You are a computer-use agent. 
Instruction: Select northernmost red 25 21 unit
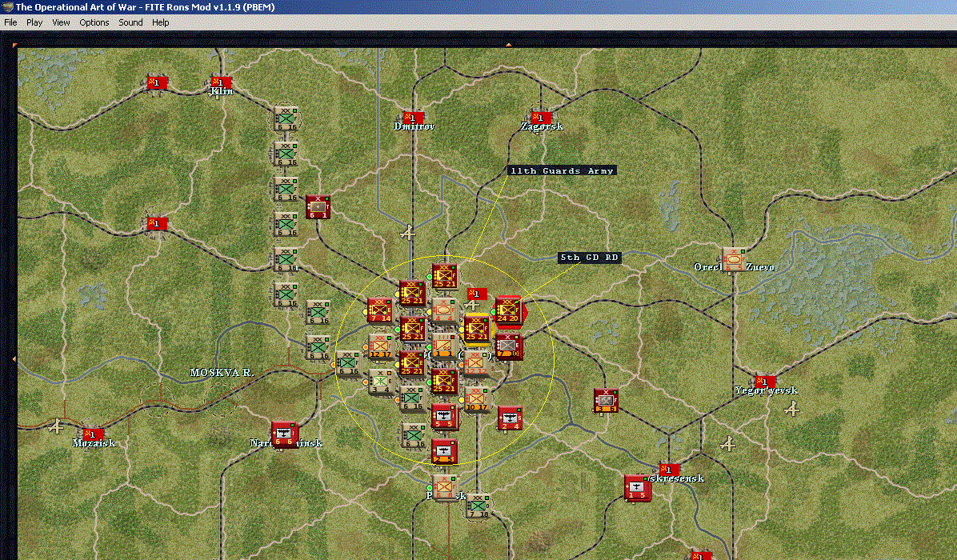(444, 275)
